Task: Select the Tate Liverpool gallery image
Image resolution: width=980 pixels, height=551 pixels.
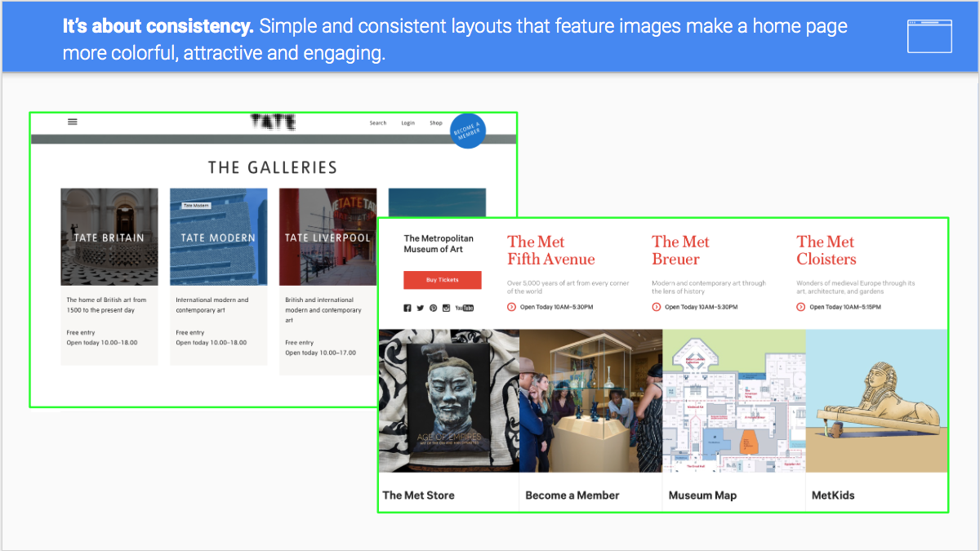Action: 327,237
